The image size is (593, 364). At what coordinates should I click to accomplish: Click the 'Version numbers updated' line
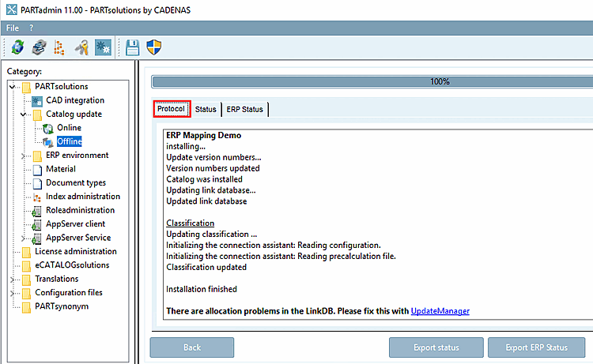213,168
